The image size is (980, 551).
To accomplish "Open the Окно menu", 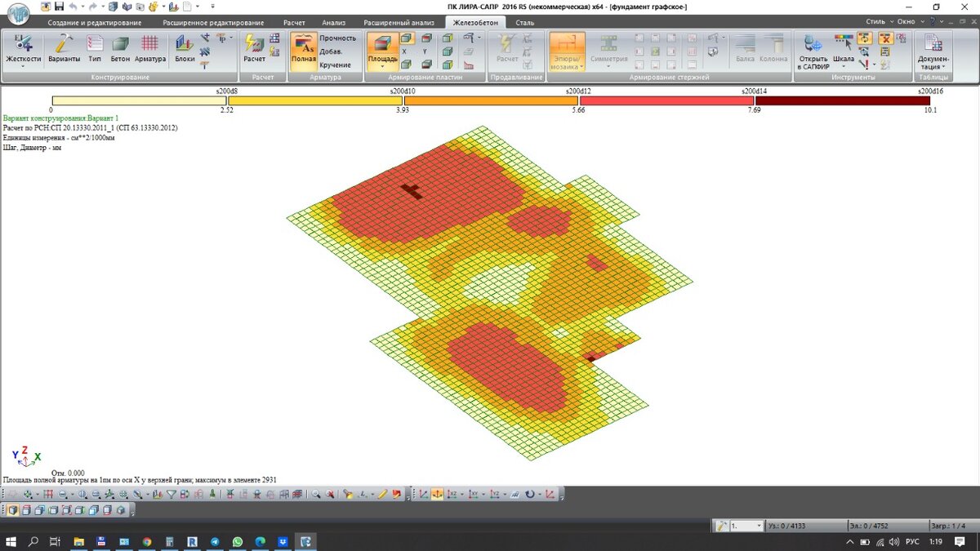I will pyautogui.click(x=909, y=21).
